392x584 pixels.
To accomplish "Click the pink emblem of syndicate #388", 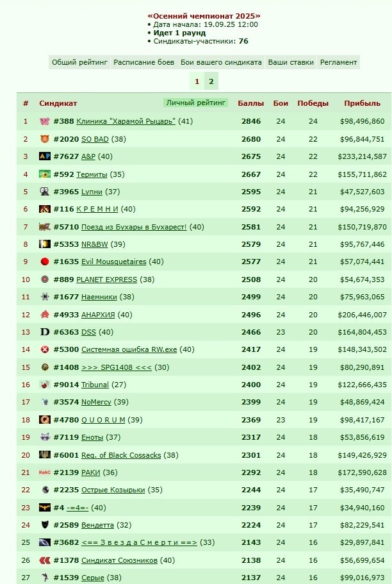I will [45, 121].
